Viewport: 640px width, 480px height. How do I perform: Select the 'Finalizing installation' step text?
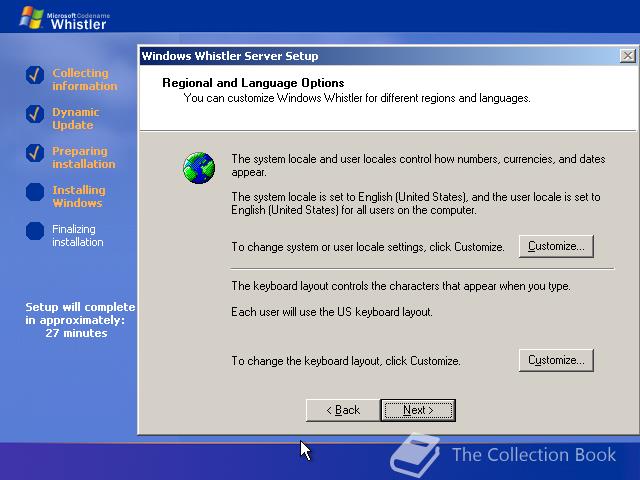(78, 236)
